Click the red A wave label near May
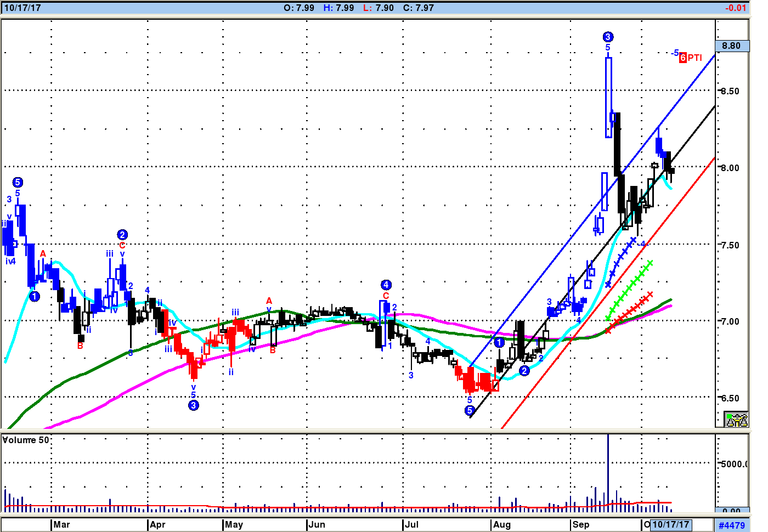The width and height of the screenshot is (768, 532). click(269, 301)
